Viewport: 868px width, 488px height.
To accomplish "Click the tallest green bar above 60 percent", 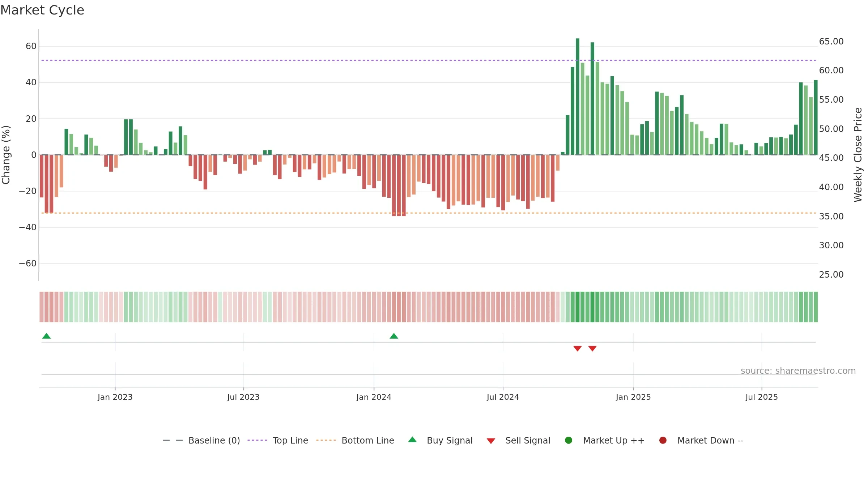I will 578,97.
